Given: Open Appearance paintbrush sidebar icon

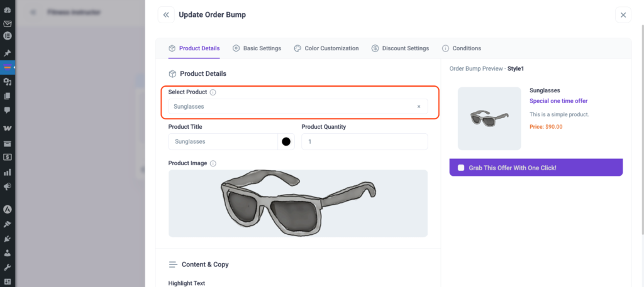Looking at the screenshot, I should (7, 224).
